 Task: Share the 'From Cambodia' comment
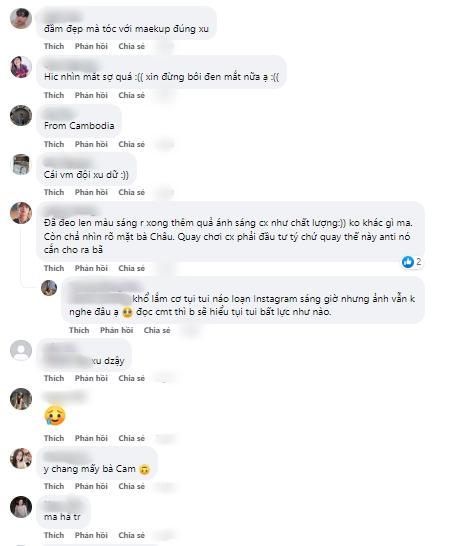pos(132,144)
